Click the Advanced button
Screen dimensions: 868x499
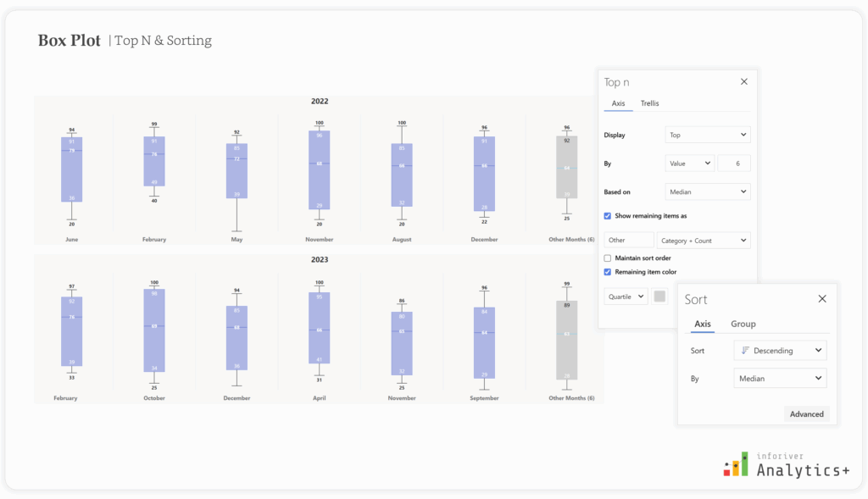(806, 413)
